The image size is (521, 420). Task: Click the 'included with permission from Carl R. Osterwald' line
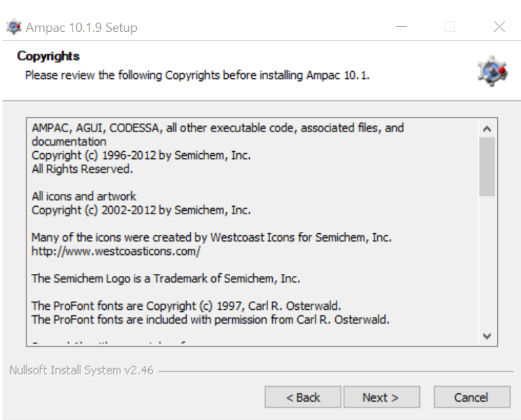[210, 320]
